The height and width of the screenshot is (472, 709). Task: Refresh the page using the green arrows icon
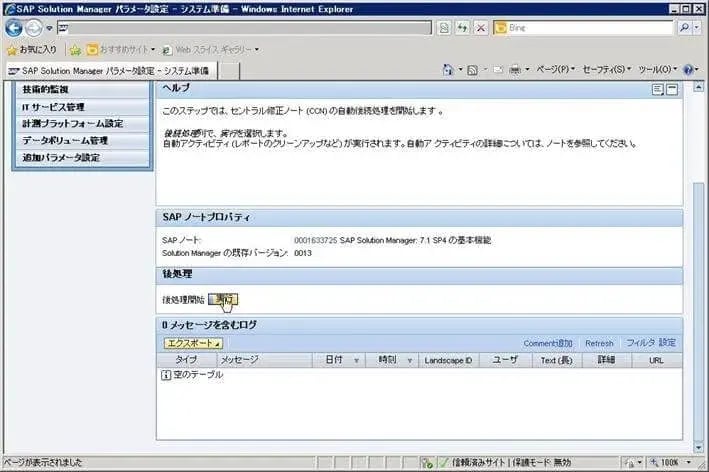[x=462, y=28]
